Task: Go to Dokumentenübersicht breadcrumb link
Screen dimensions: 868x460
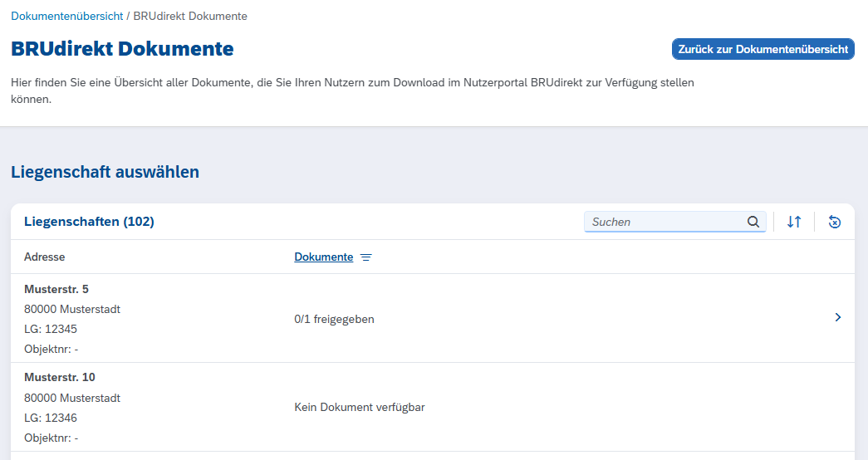Action: (66, 16)
